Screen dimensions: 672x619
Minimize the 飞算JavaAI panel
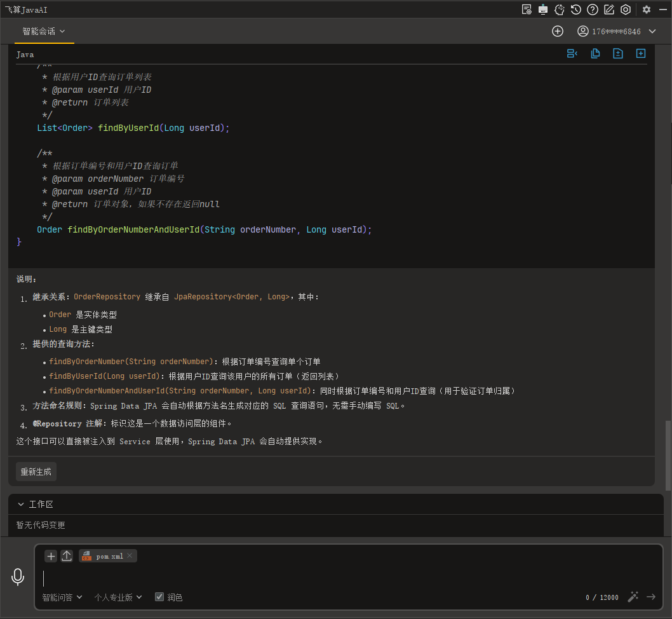click(663, 10)
